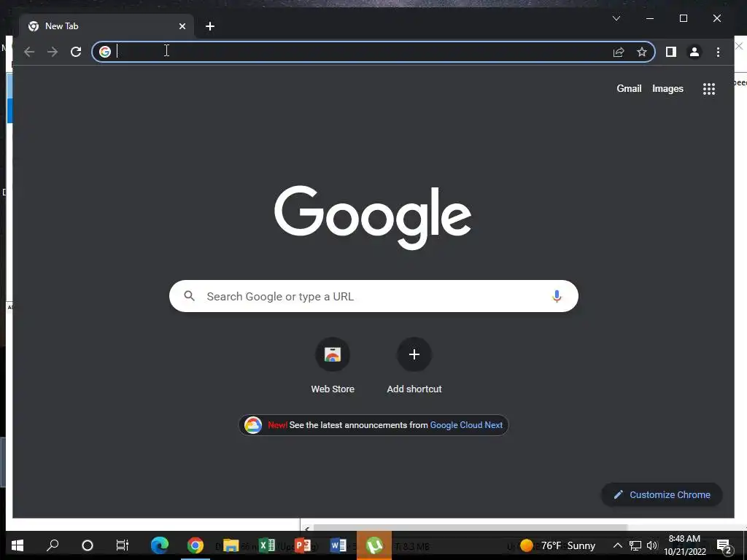Close the New Tab tab

coord(182,26)
